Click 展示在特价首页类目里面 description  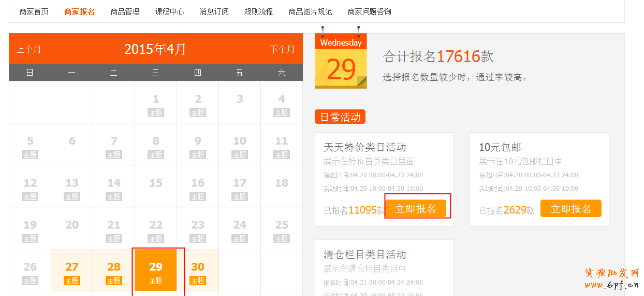[x=369, y=161]
